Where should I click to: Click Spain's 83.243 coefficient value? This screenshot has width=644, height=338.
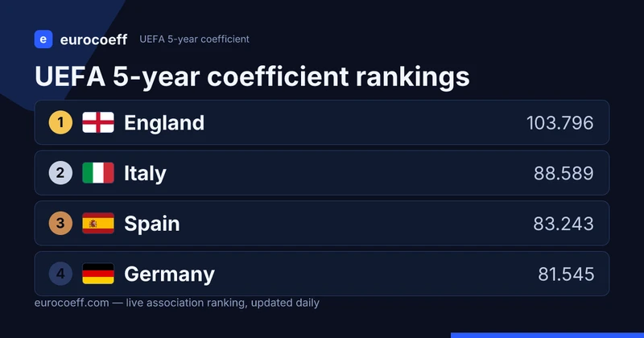click(x=563, y=224)
